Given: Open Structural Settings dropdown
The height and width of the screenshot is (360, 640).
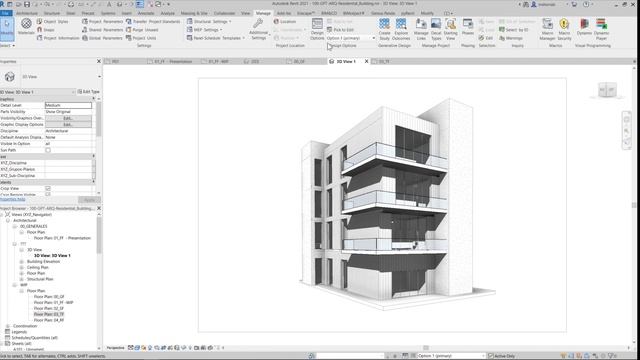Looking at the screenshot, I should (x=209, y=21).
